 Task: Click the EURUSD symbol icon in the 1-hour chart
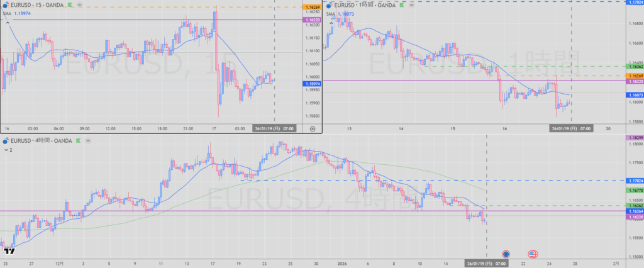point(329,5)
